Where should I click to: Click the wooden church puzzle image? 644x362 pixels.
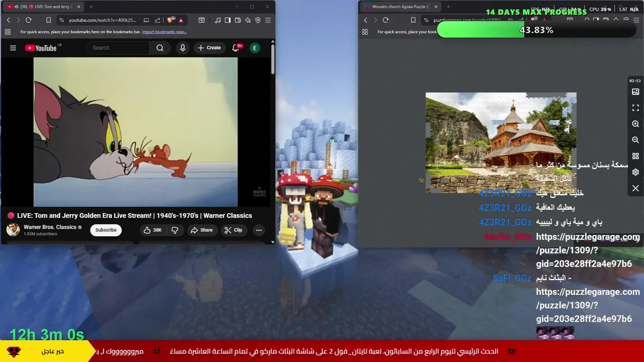point(501,142)
